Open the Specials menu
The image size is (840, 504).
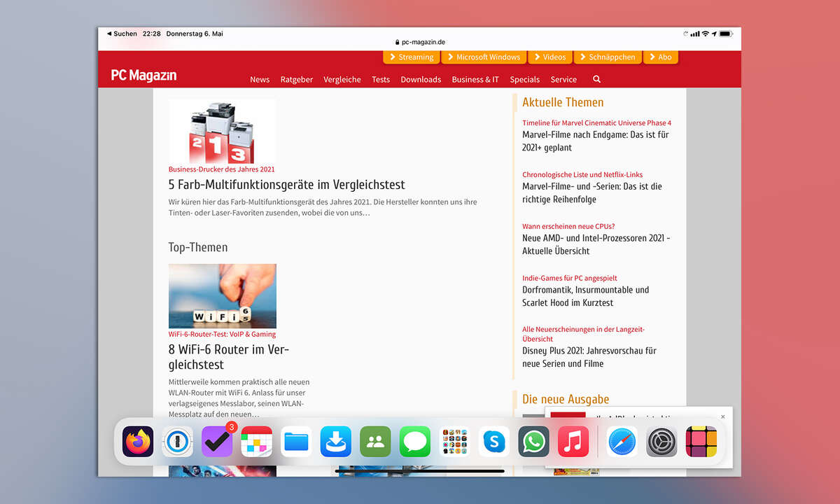[x=525, y=79]
